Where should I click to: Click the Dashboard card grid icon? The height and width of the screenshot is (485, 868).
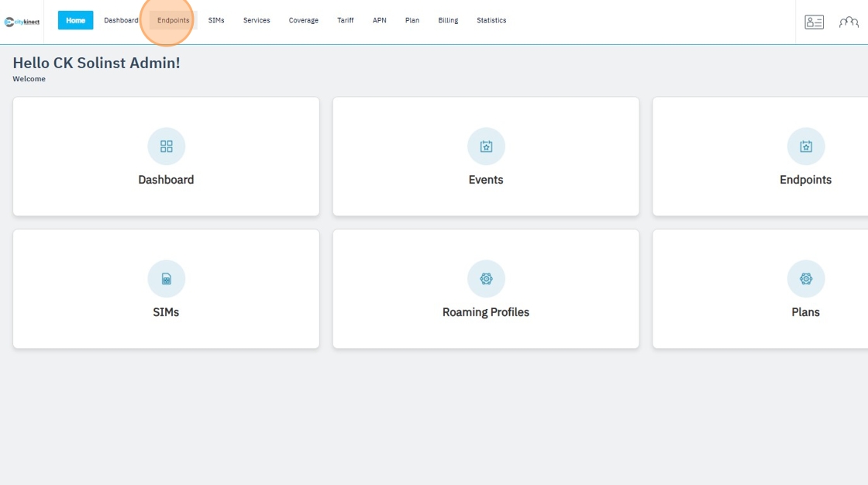[166, 146]
